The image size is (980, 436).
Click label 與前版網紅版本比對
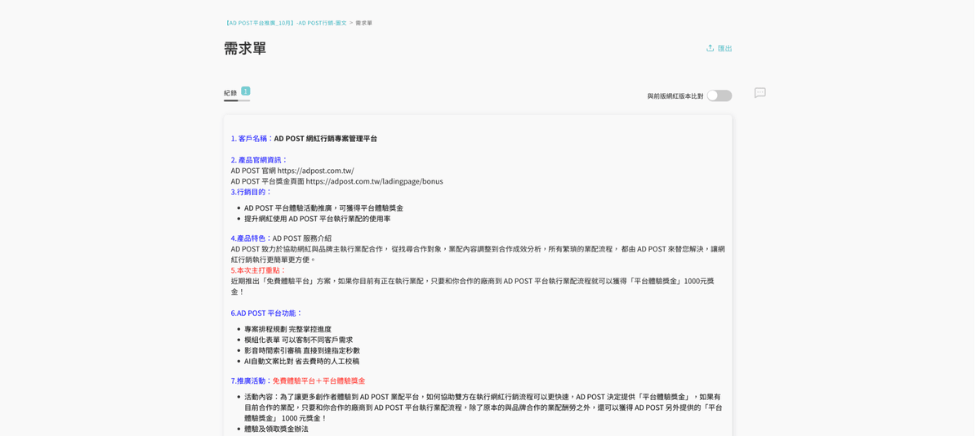point(679,96)
